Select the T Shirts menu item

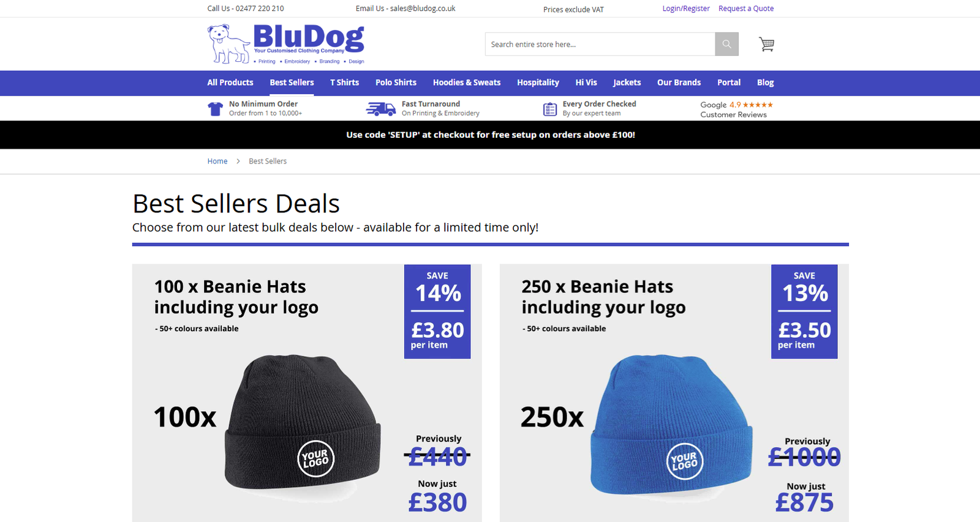click(x=344, y=83)
